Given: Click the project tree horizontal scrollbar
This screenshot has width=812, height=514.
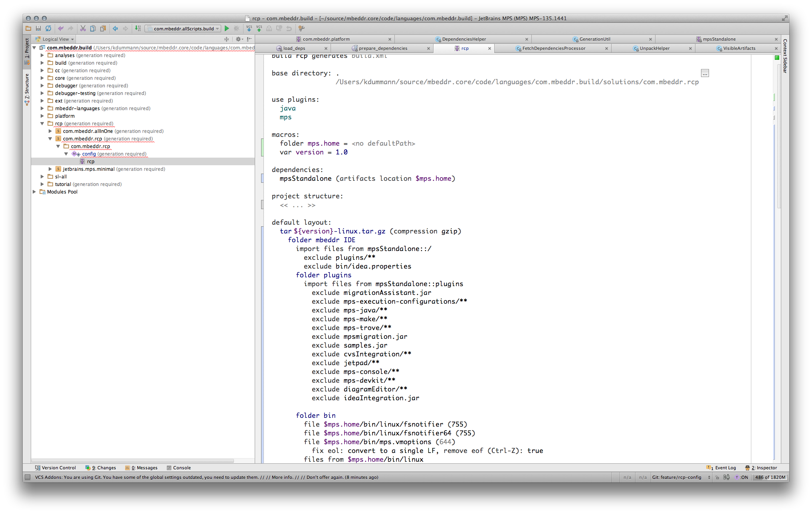Looking at the screenshot, I should [x=133, y=461].
